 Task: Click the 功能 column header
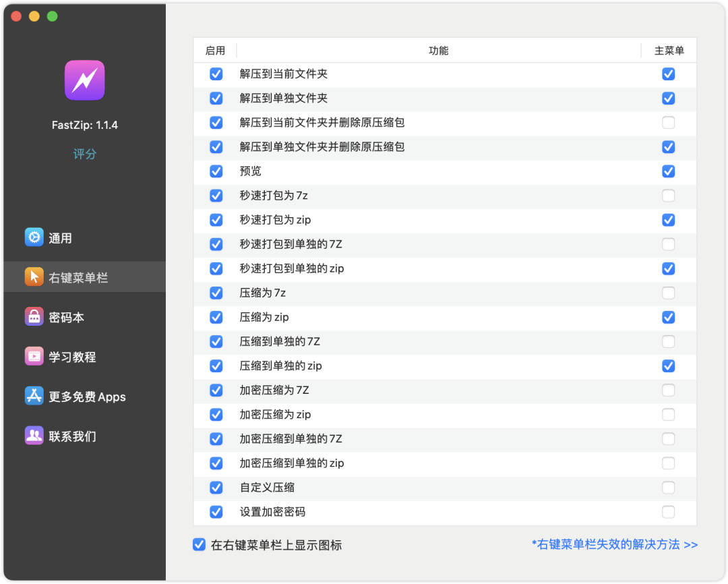438,51
